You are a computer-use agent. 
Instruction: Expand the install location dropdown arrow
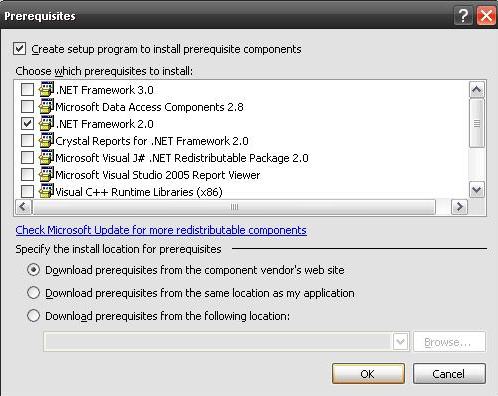[x=401, y=341]
